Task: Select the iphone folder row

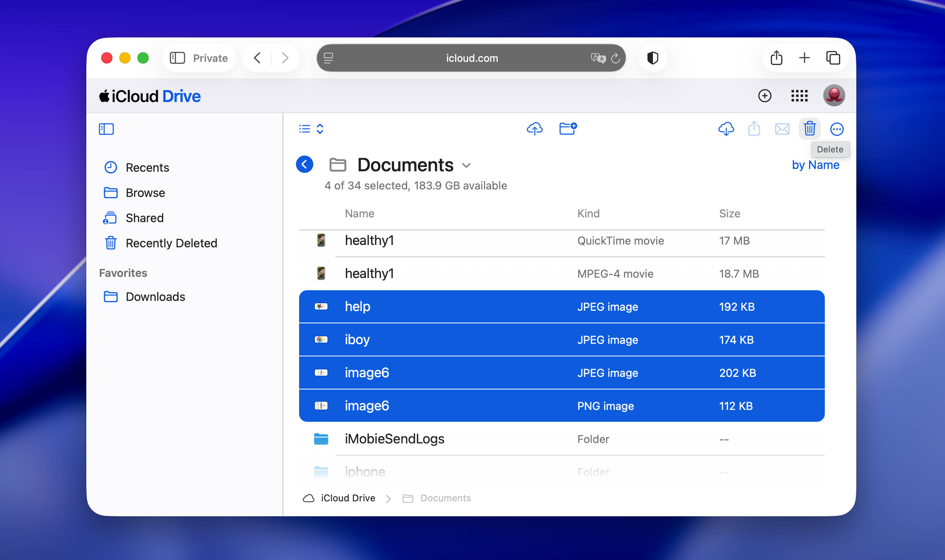Action: pyautogui.click(x=562, y=471)
